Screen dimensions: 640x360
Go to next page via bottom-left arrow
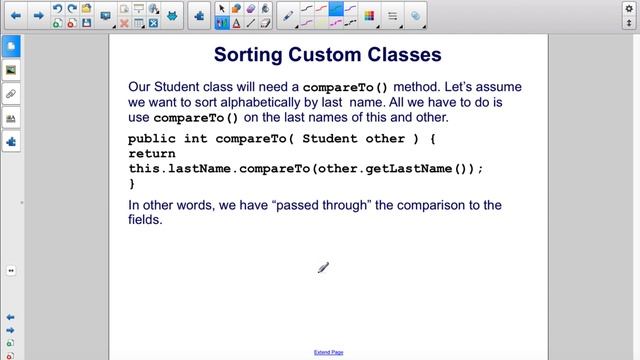(x=11, y=330)
